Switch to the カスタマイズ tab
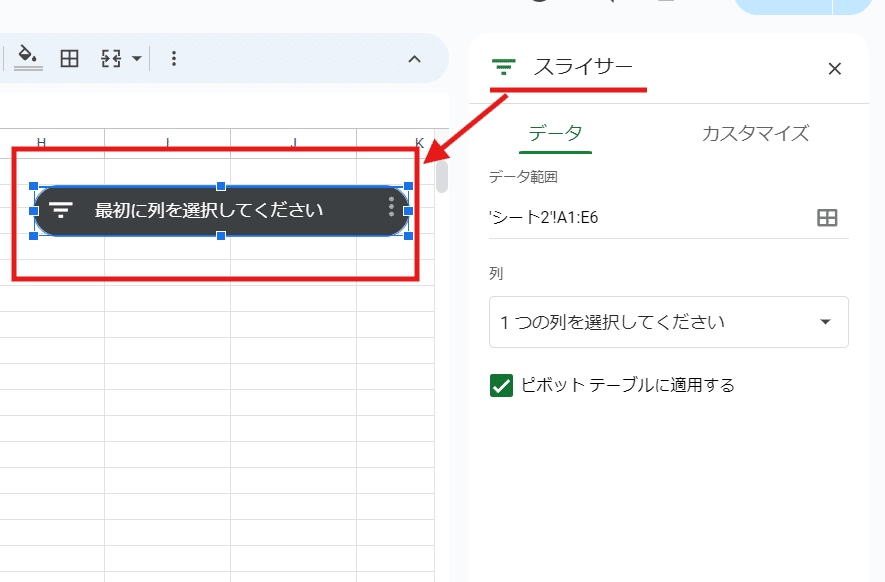 coord(755,133)
